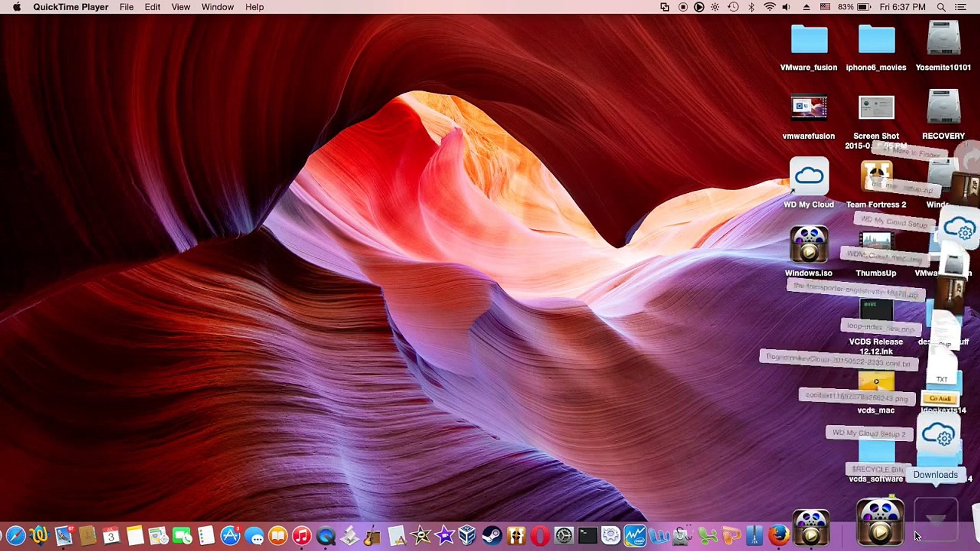This screenshot has width=980, height=551.
Task: Open the Mac App Store dock icon
Action: coord(230,536)
